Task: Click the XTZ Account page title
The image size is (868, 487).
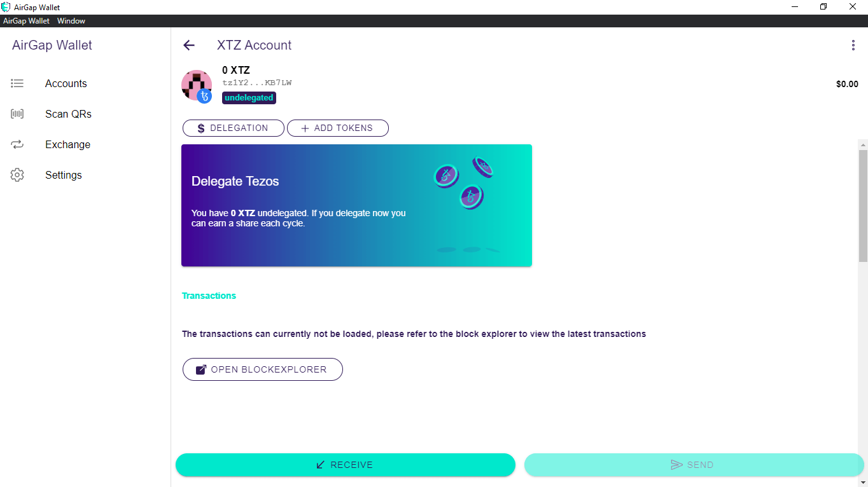Action: (x=255, y=45)
